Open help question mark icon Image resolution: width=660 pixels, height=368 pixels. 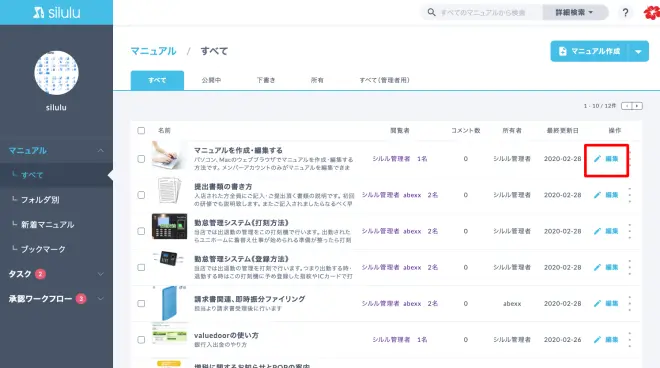tap(625, 13)
